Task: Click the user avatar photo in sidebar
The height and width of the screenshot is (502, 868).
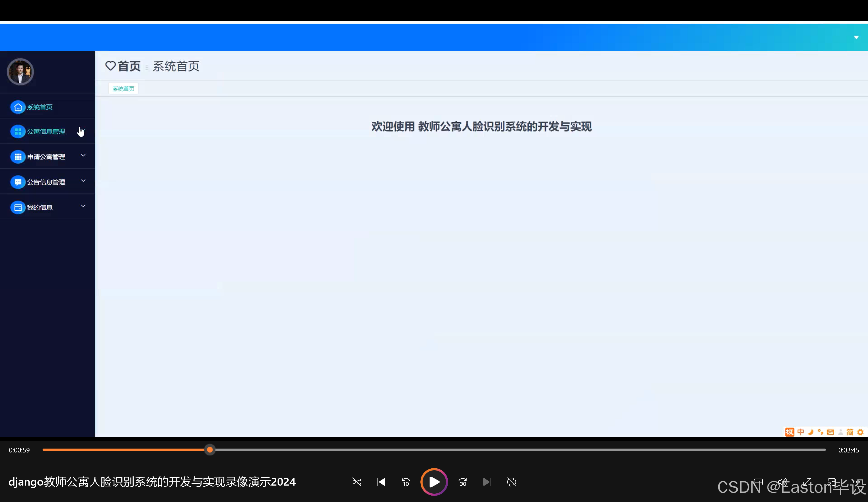Action: click(x=20, y=72)
